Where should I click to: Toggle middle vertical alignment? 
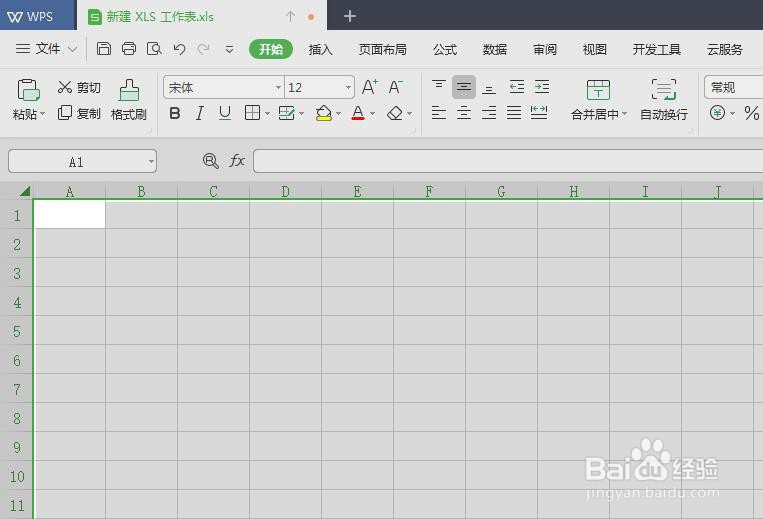[464, 87]
